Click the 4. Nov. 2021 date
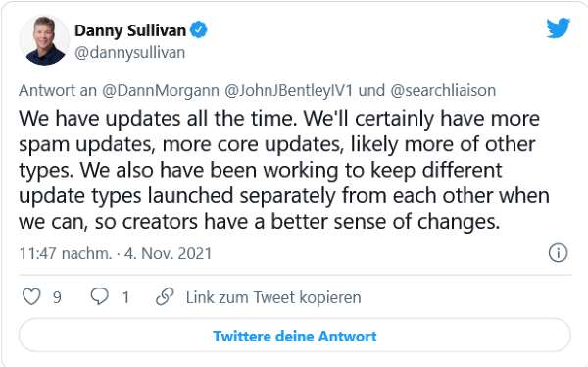 pyautogui.click(x=169, y=253)
